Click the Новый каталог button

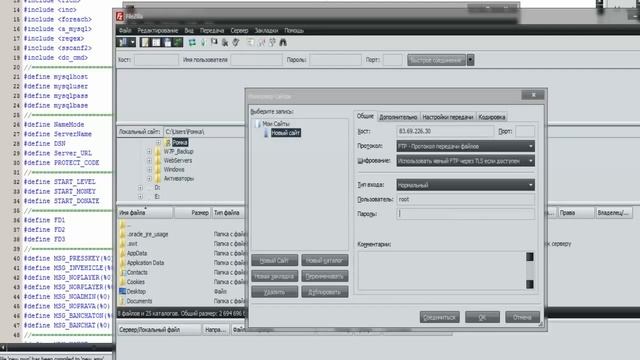[x=324, y=260]
